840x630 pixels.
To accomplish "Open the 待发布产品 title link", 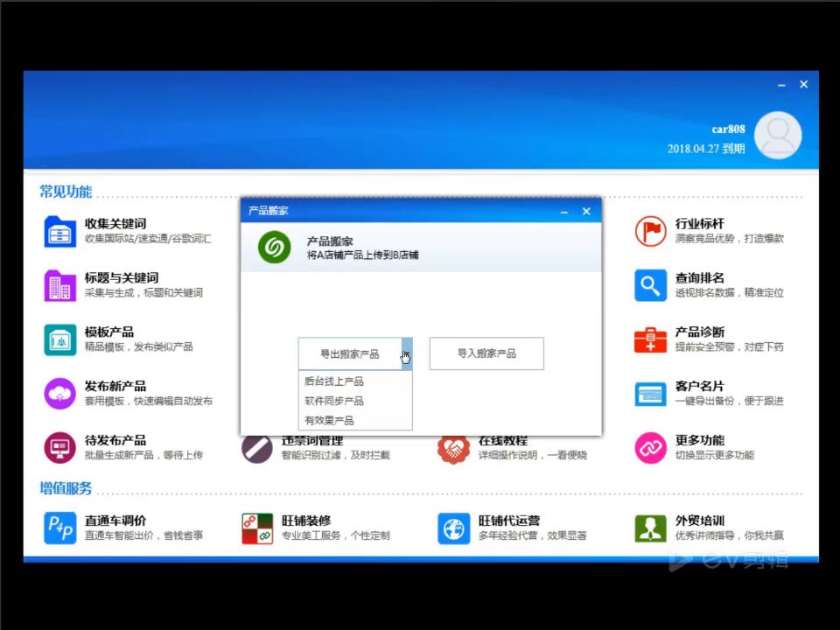I will click(115, 440).
